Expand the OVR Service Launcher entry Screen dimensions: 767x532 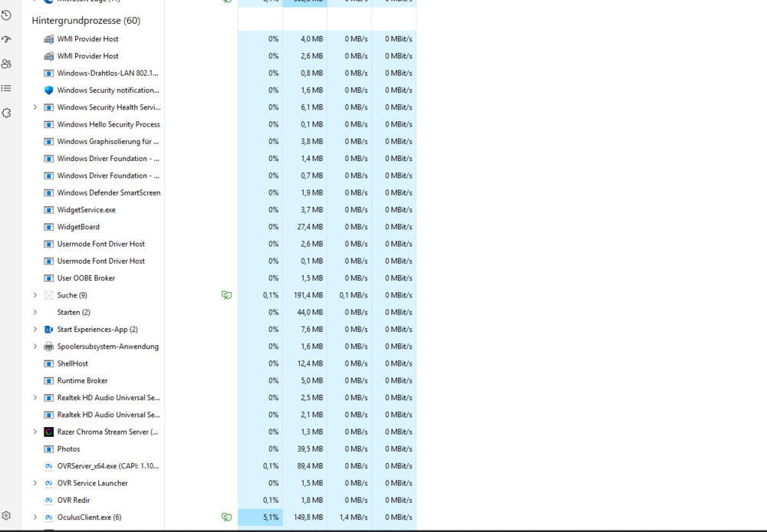[35, 483]
